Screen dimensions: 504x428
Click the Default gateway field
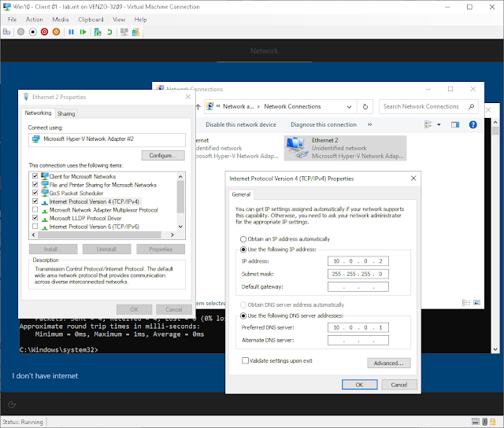click(358, 286)
